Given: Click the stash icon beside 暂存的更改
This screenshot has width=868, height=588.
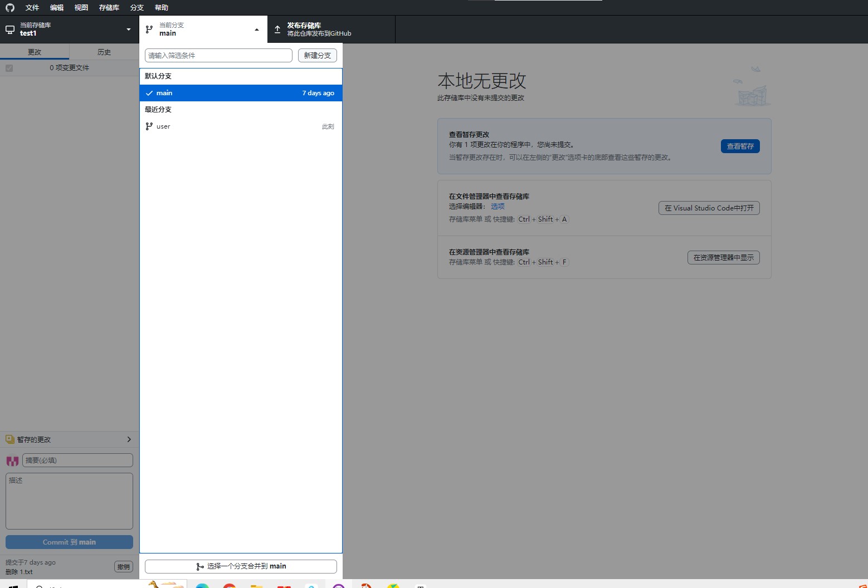Looking at the screenshot, I should 9,439.
